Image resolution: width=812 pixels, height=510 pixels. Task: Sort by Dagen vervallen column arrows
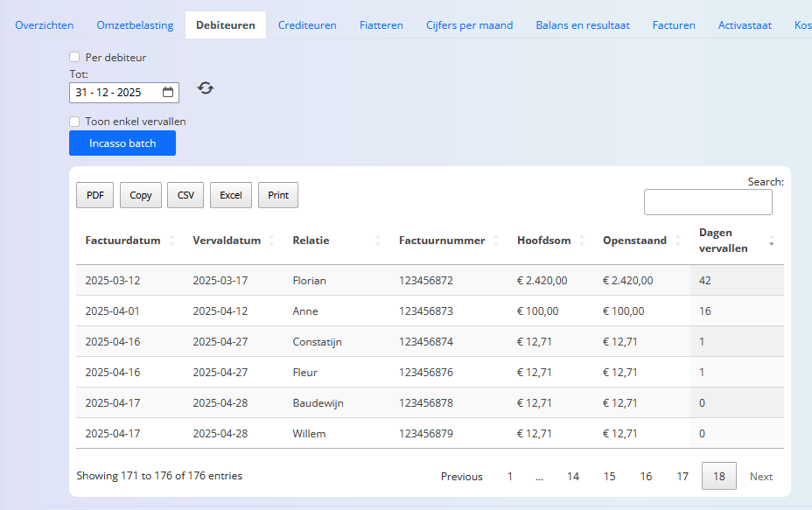tap(771, 241)
